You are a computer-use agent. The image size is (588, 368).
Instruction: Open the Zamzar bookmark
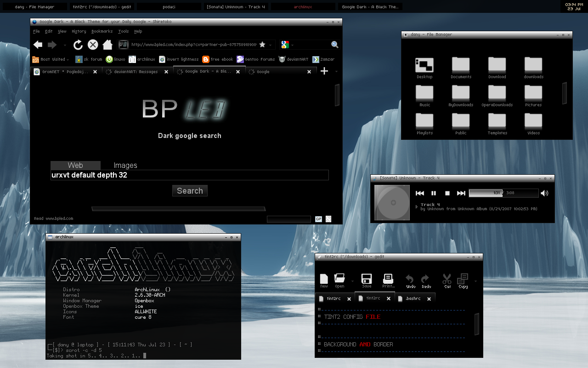[x=323, y=59]
